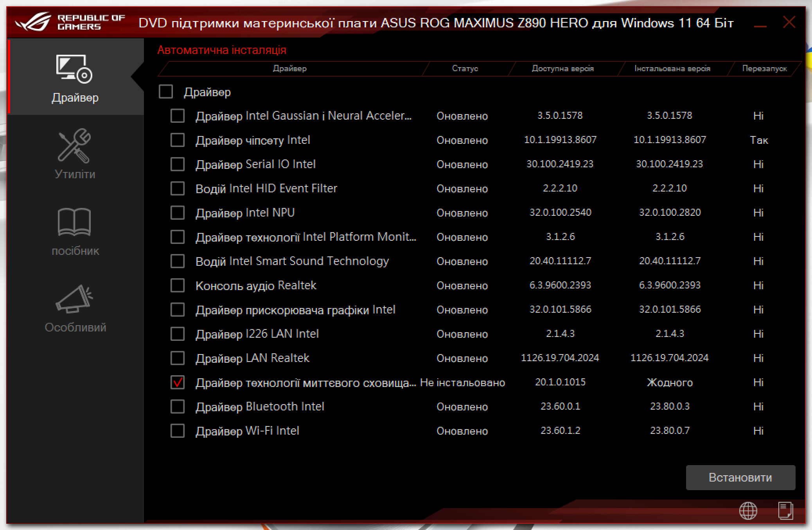Minimize the ASUS support DVD window
The image size is (812, 530).
[760, 26]
